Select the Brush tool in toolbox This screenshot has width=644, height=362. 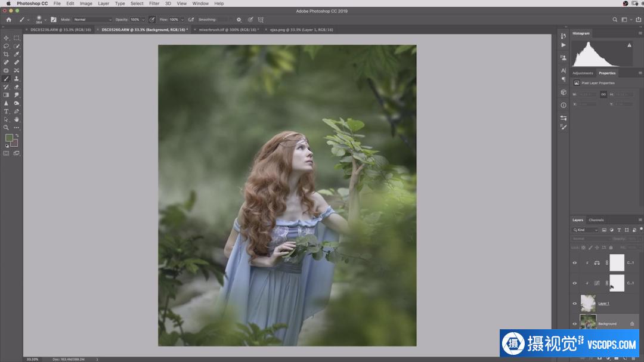tap(6, 79)
